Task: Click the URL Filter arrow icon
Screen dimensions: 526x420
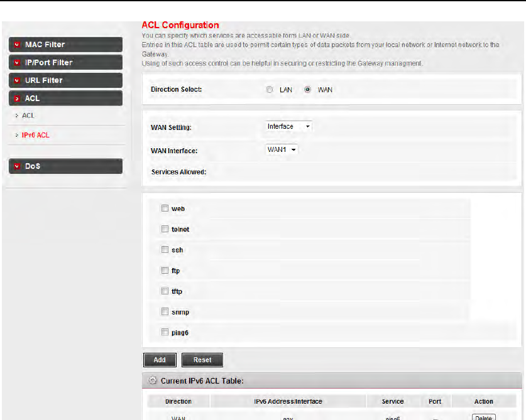Action: [x=17, y=80]
